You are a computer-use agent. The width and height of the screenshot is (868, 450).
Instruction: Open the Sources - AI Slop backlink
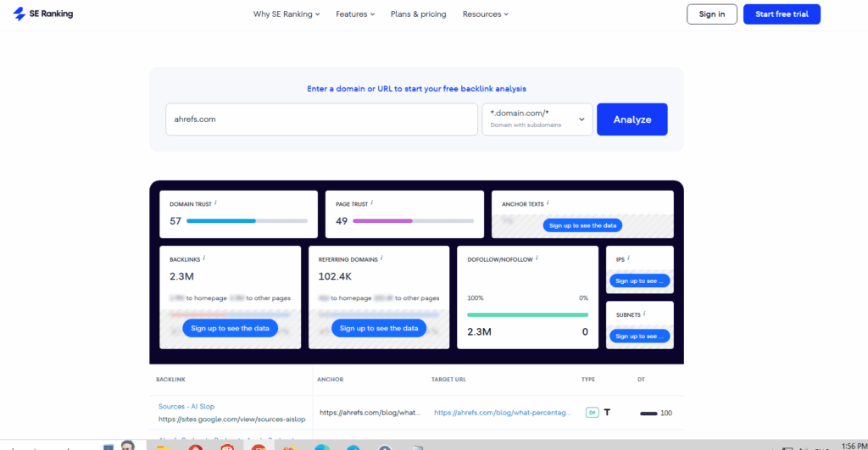(x=186, y=406)
